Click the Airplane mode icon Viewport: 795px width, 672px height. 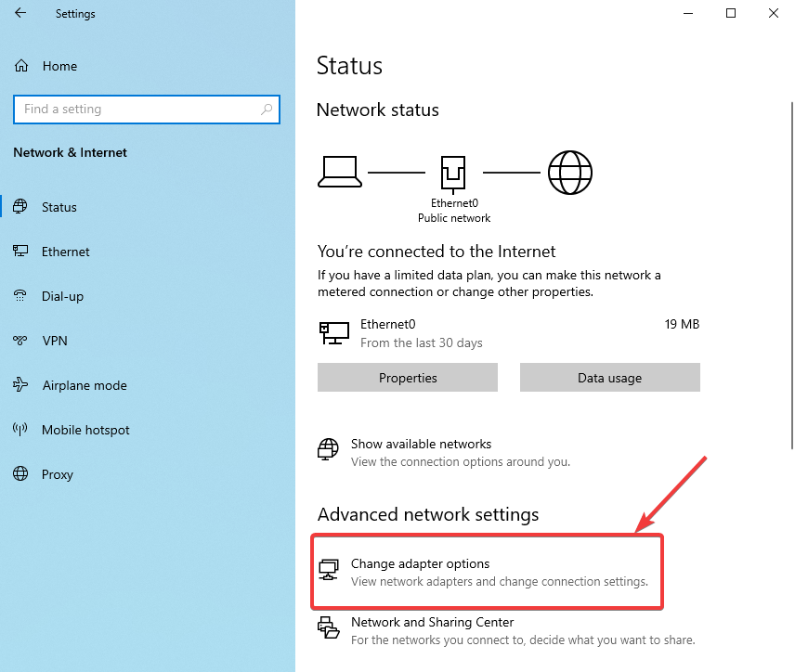20,385
